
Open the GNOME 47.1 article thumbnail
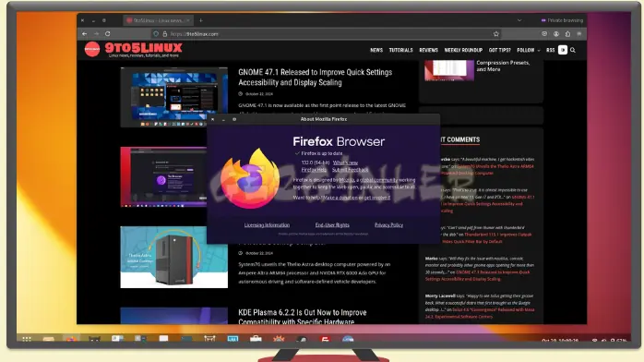(x=174, y=97)
